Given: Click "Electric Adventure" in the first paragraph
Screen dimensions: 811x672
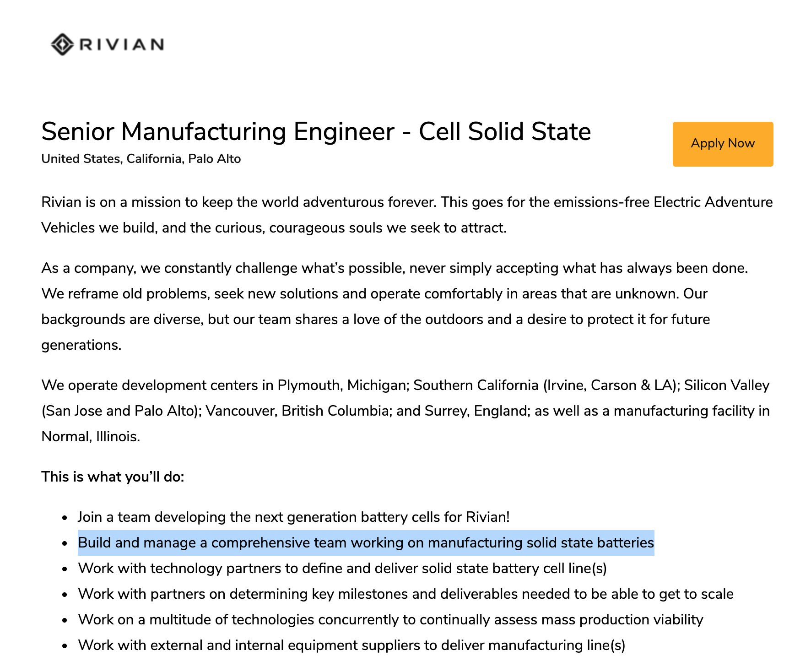Looking at the screenshot, I should tap(713, 202).
